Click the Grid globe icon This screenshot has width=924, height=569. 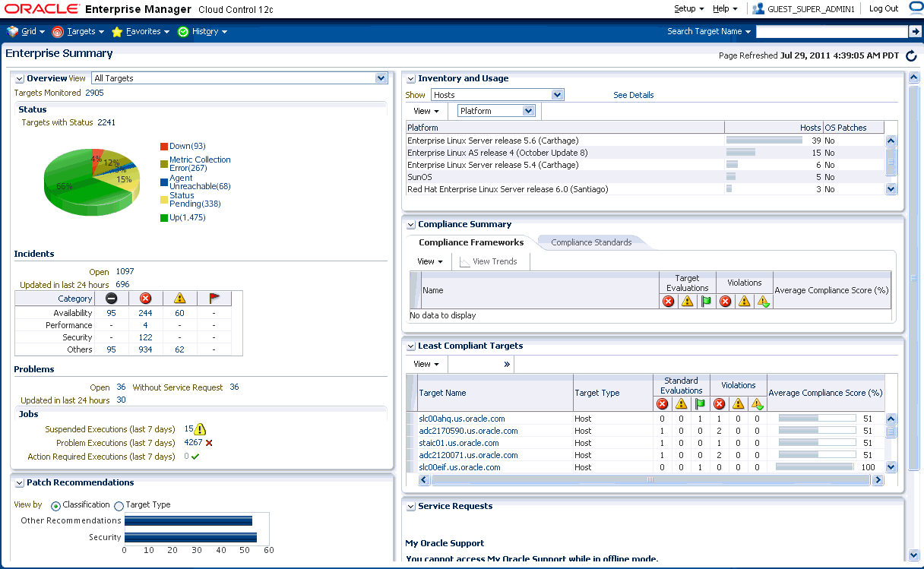pos(12,31)
